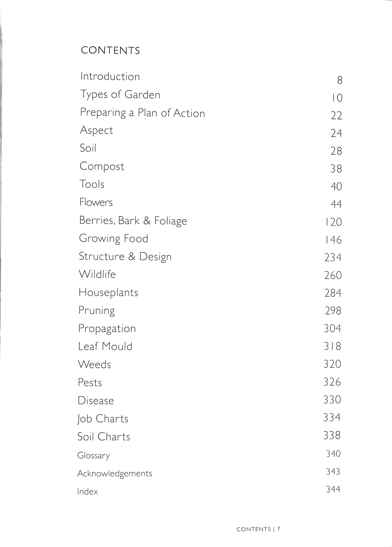Select Preparing a Plan of Action
Image resolution: width=392 pixels, height=547 pixels.
click(x=142, y=113)
